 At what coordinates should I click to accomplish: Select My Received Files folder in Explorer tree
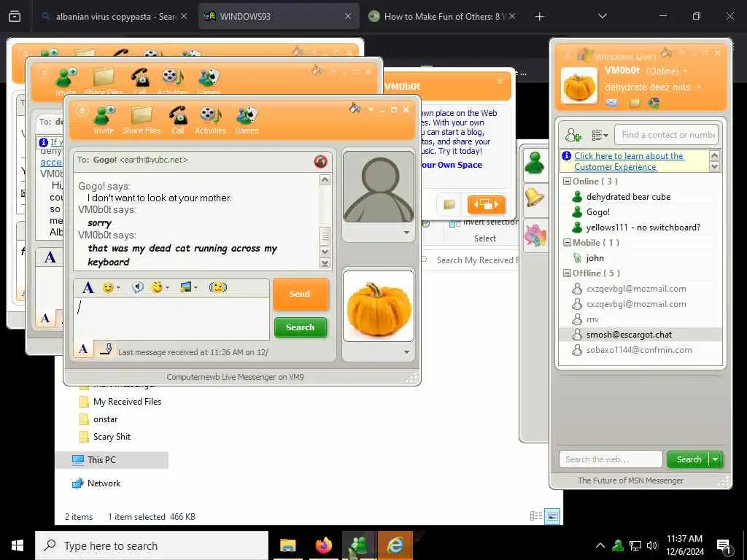[x=127, y=402]
